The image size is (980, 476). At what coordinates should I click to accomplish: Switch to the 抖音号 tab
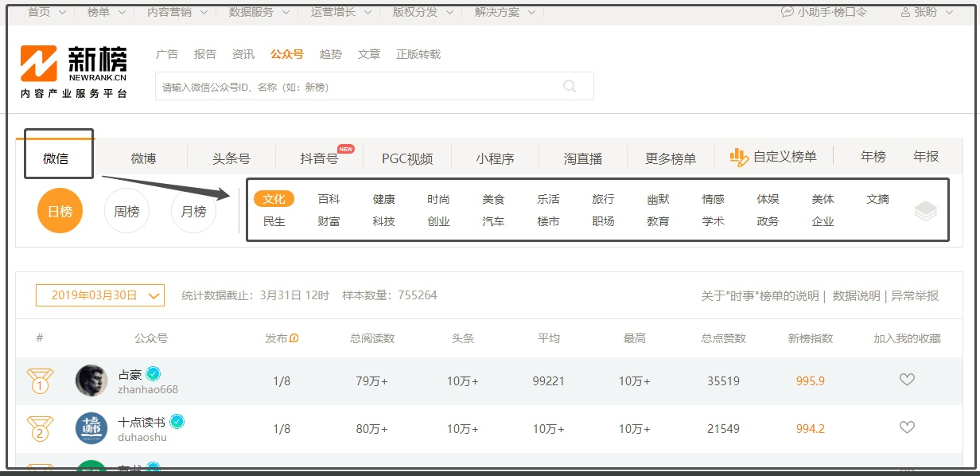(x=319, y=158)
